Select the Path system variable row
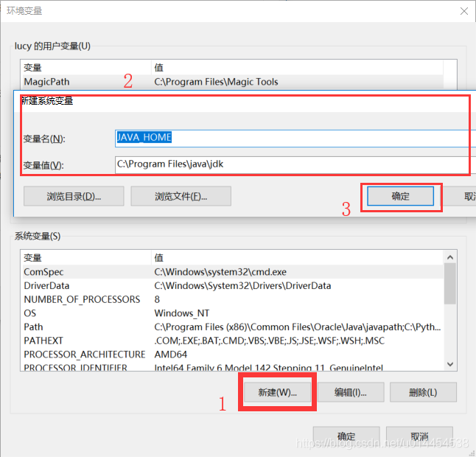 233,327
